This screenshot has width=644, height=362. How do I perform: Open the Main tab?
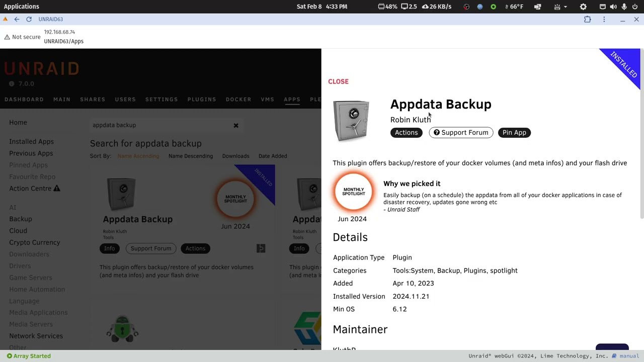pos(62,100)
